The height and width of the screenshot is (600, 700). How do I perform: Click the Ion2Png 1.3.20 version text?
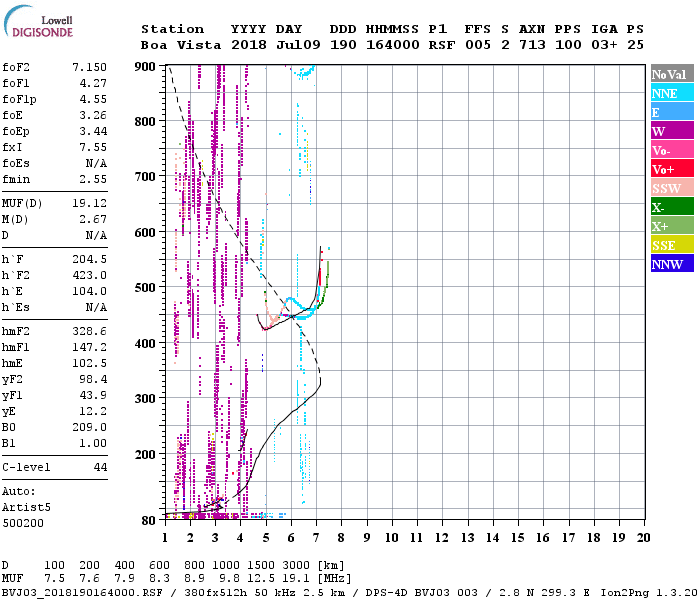point(649,593)
